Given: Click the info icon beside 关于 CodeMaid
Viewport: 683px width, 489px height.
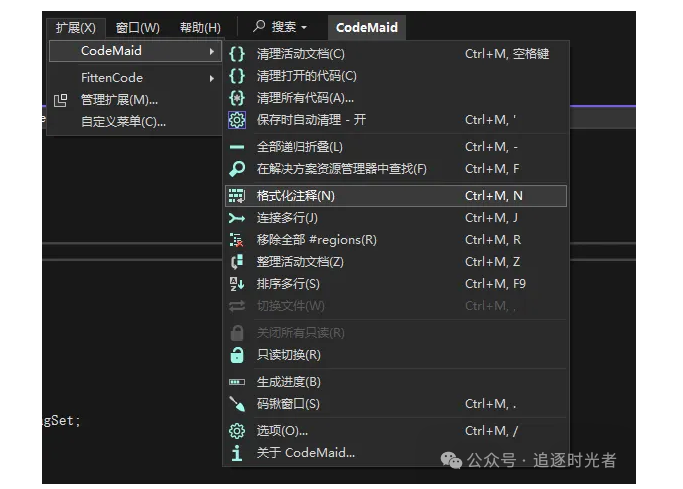Looking at the screenshot, I should coord(237,453).
